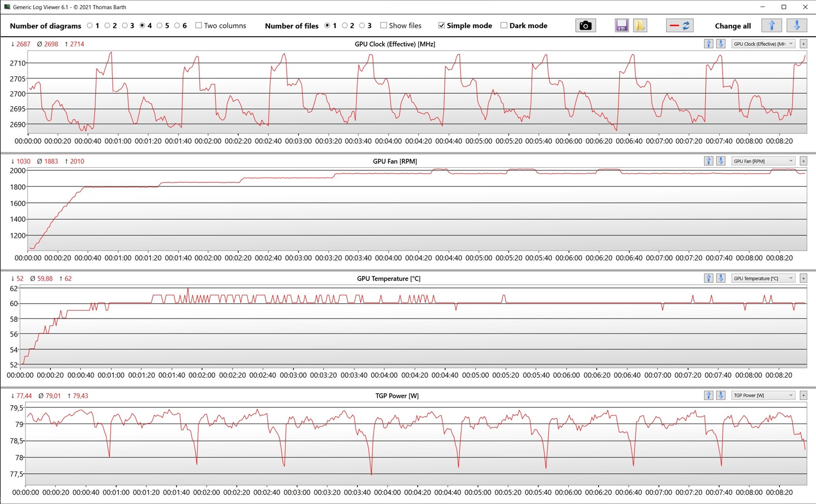The image size is (816, 504).
Task: Click the plus button on the GPU Fan diagram
Action: pos(803,161)
